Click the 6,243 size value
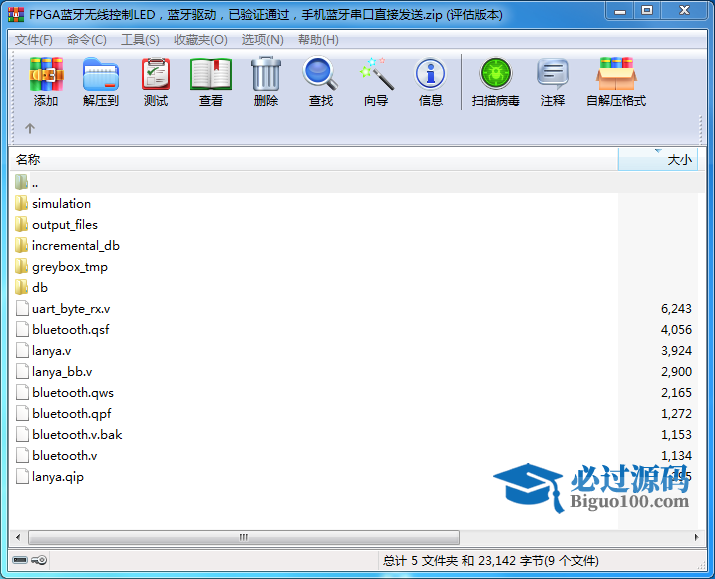The image size is (715, 579). (676, 309)
